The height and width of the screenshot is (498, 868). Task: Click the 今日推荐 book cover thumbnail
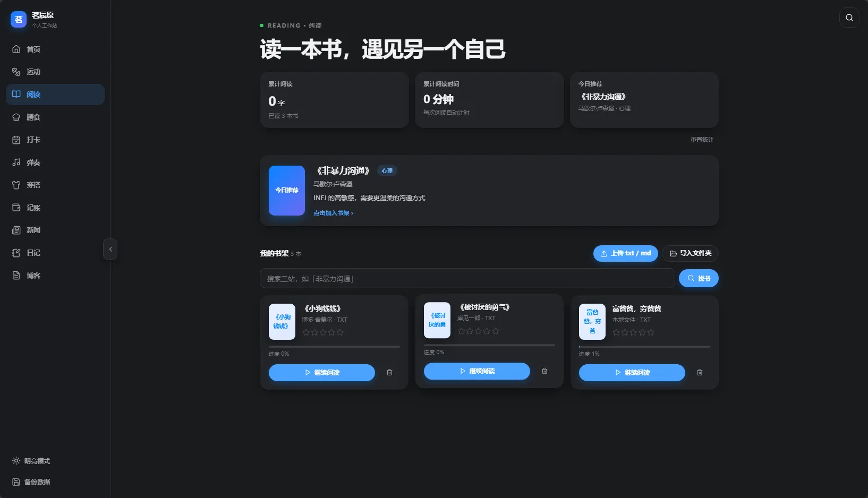coord(287,191)
